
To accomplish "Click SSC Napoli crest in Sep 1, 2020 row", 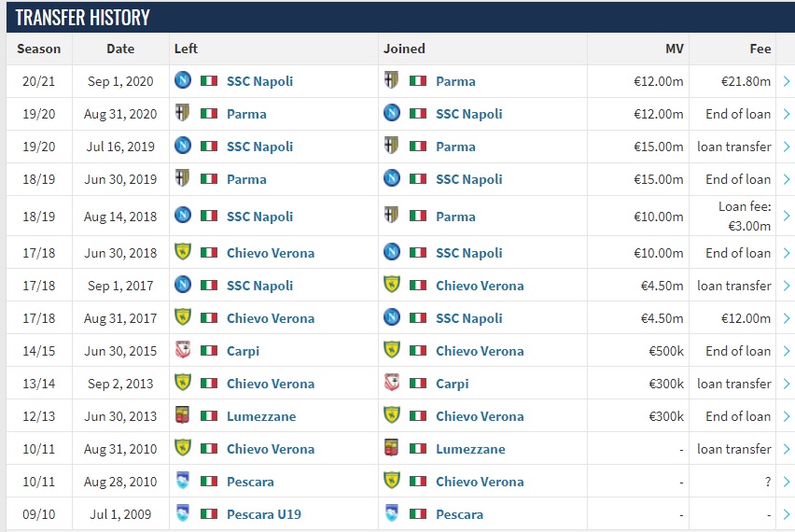I will (183, 80).
